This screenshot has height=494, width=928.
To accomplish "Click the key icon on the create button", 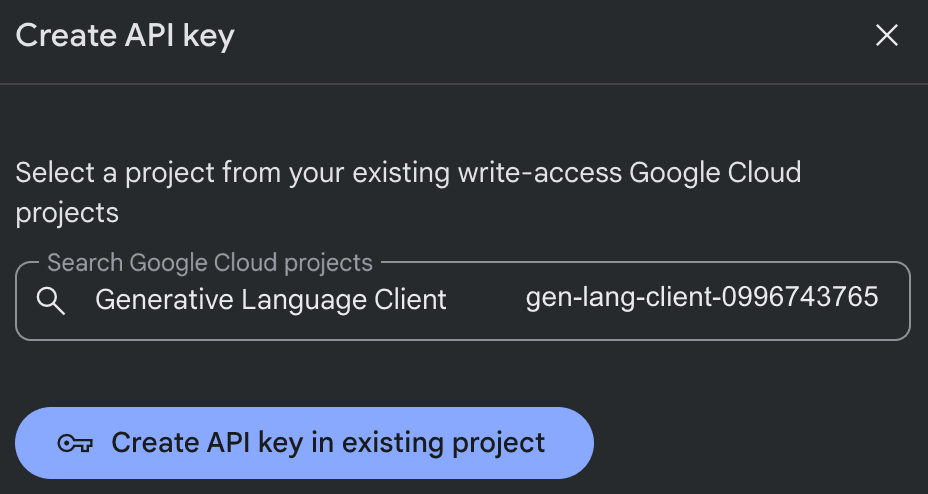I will (x=75, y=443).
